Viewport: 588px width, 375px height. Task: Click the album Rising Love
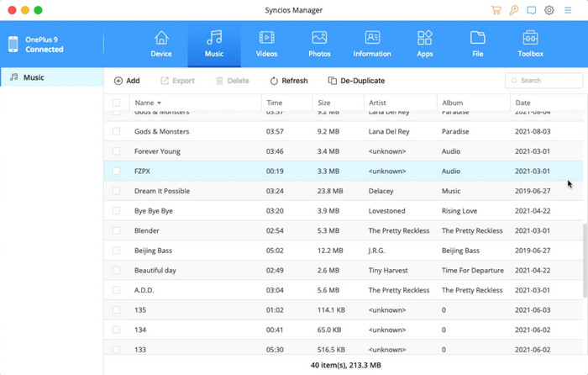(459, 211)
